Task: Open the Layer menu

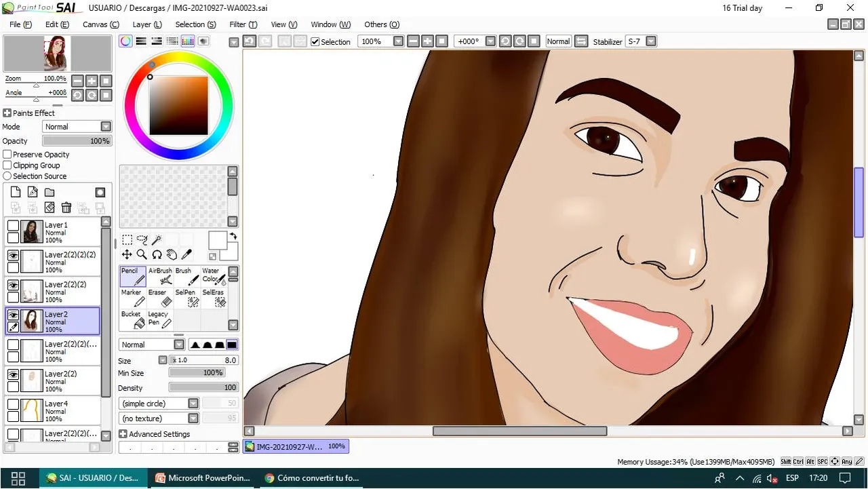Action: pyautogui.click(x=147, y=24)
